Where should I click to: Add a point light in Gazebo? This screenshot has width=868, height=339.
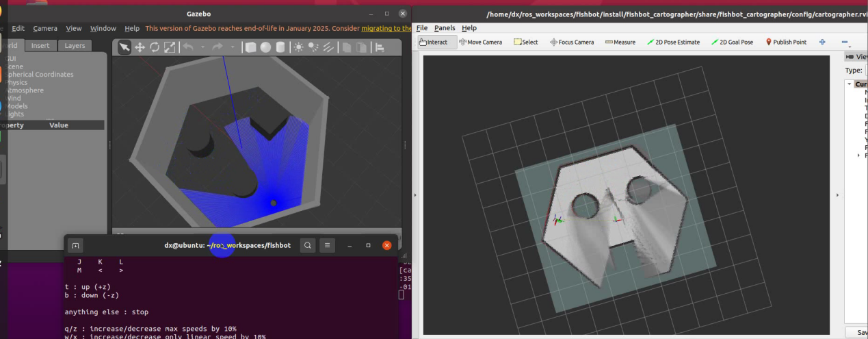pos(299,47)
